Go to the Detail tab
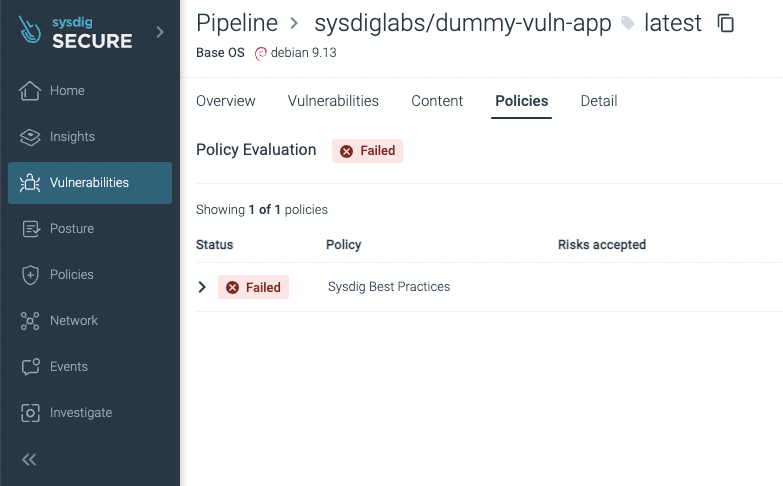Viewport: 783px width, 486px height. (x=599, y=101)
